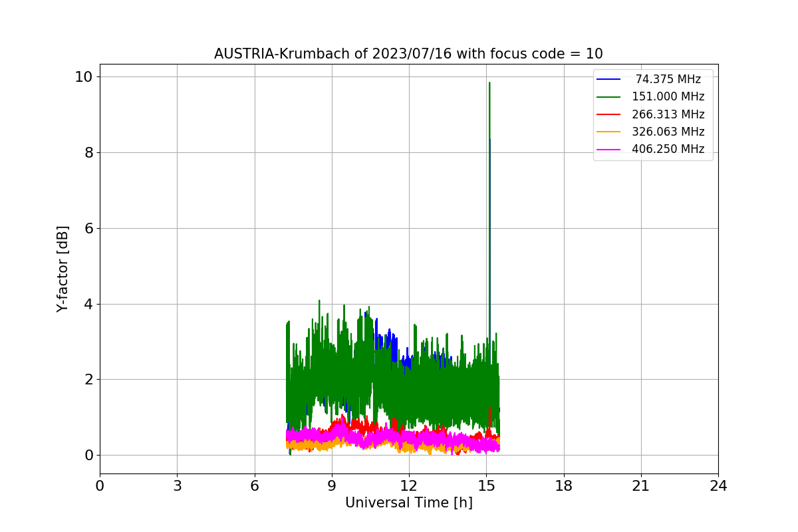The height and width of the screenshot is (532, 798).
Task: Click the Y-factor [dB] axis label
Action: 63,269
